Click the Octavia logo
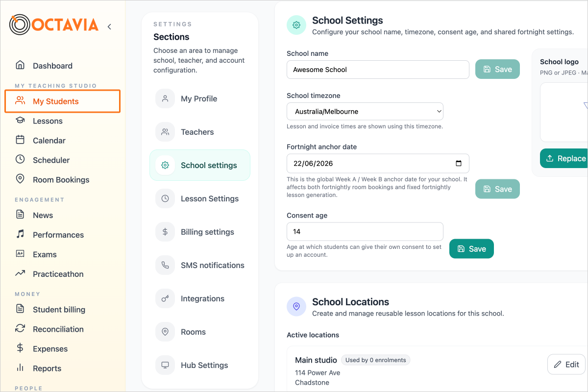Image resolution: width=588 pixels, height=392 pixels. coord(54,25)
